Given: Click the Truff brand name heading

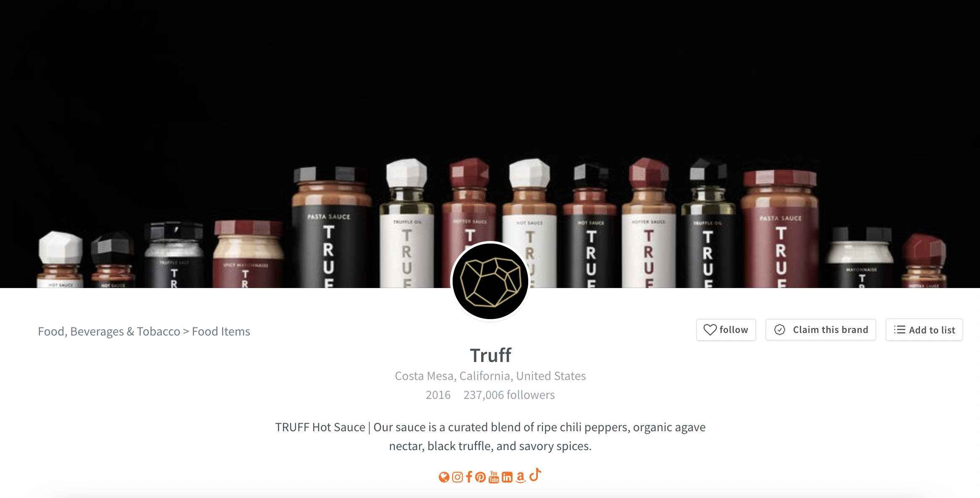Looking at the screenshot, I should pos(490,355).
